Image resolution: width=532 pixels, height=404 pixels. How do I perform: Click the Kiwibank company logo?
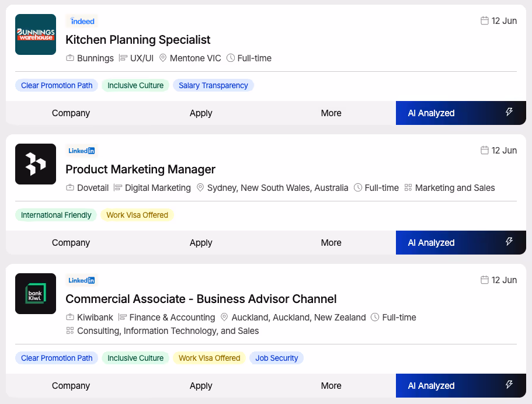pos(36,294)
